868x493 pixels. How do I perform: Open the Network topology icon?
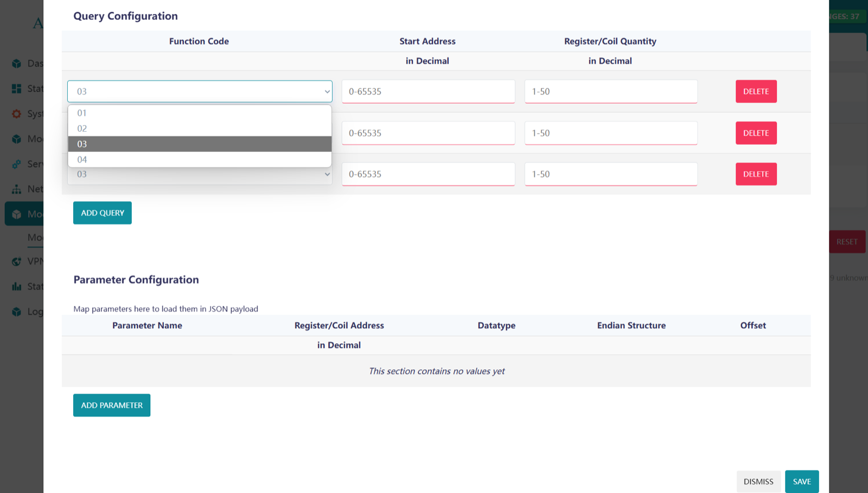click(16, 189)
